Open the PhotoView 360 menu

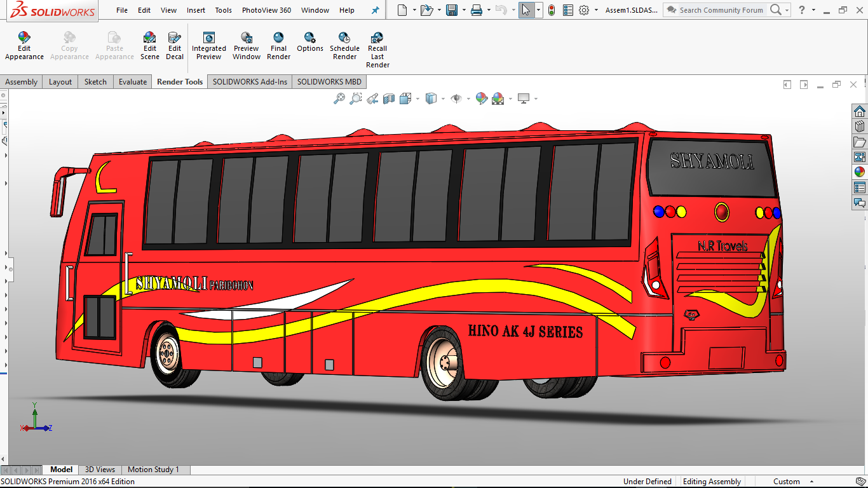click(267, 10)
